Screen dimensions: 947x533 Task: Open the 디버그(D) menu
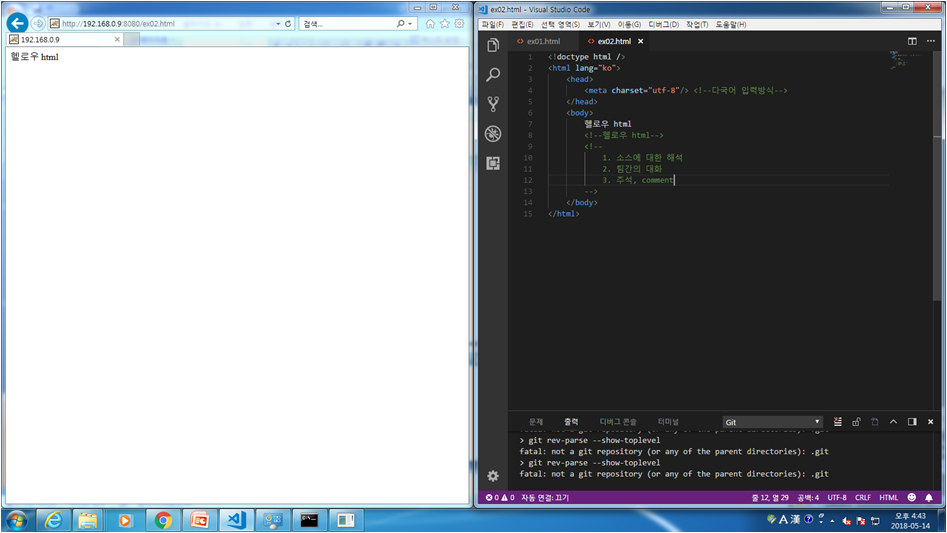[663, 25]
